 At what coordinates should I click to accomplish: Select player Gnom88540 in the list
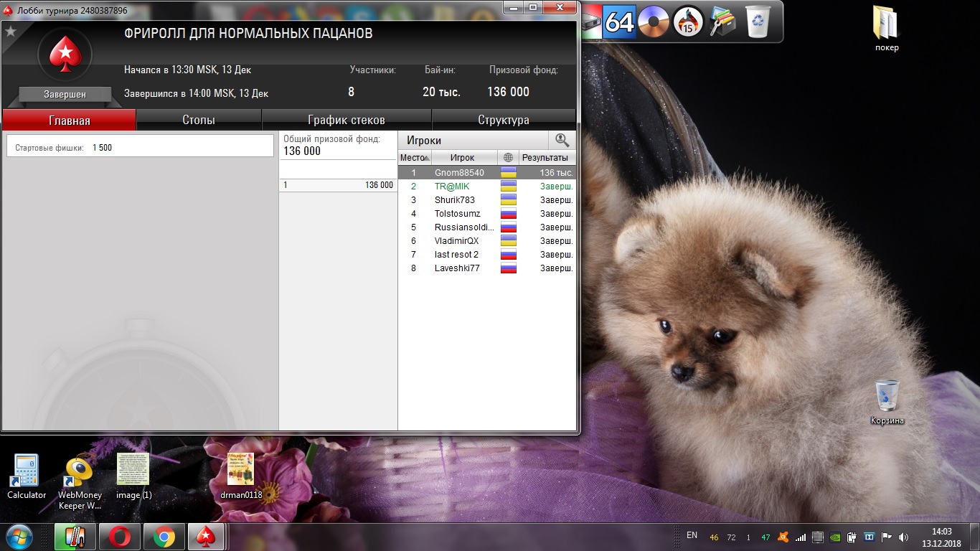click(x=459, y=173)
